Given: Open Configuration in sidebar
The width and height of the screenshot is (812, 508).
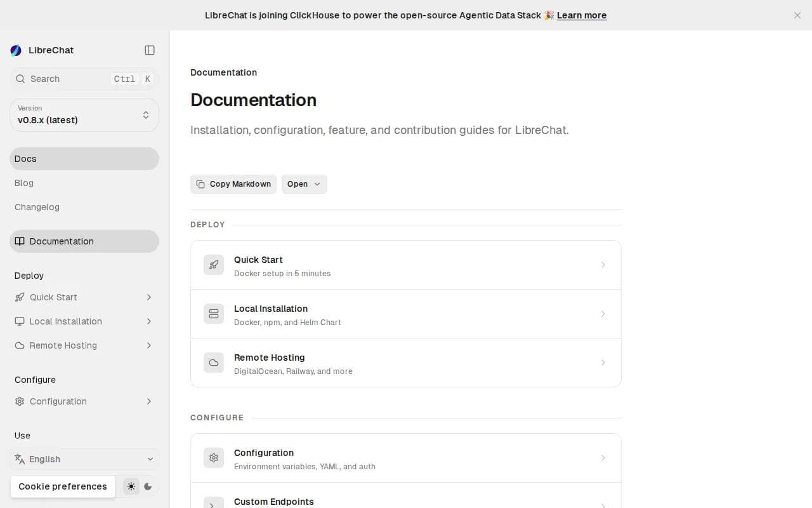Looking at the screenshot, I should click(84, 401).
